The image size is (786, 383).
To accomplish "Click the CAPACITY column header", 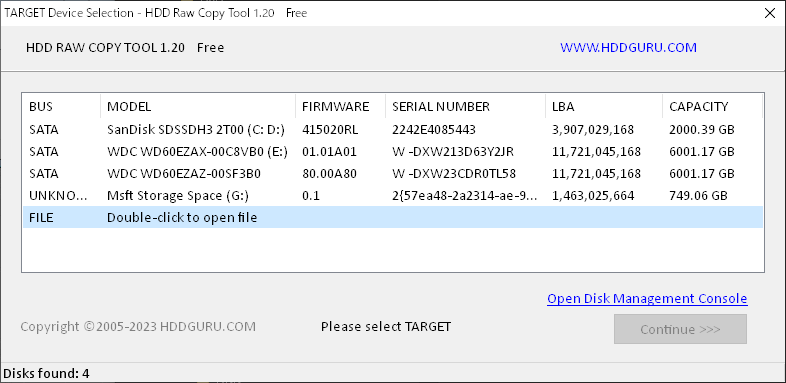I will [712, 106].
